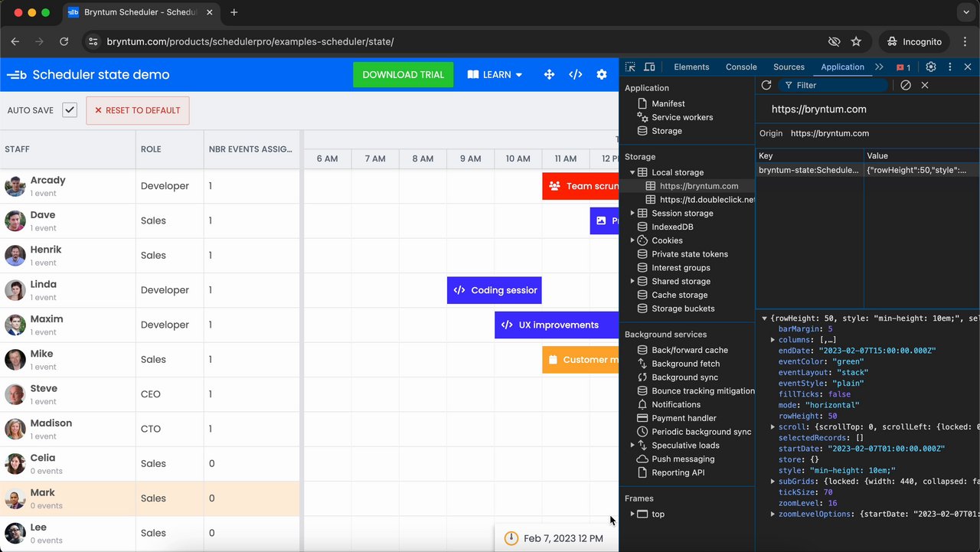
Task: Open the LEARN dropdown menu
Action: (495, 75)
